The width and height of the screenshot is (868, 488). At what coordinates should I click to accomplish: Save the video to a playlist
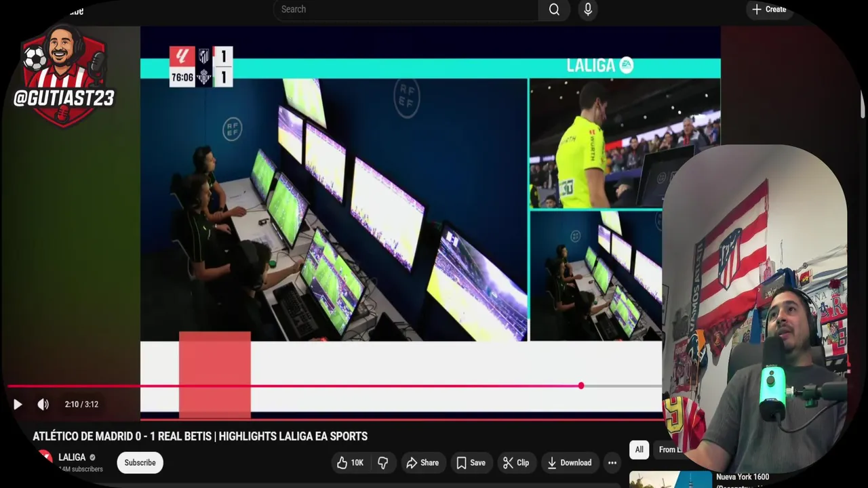pos(471,463)
